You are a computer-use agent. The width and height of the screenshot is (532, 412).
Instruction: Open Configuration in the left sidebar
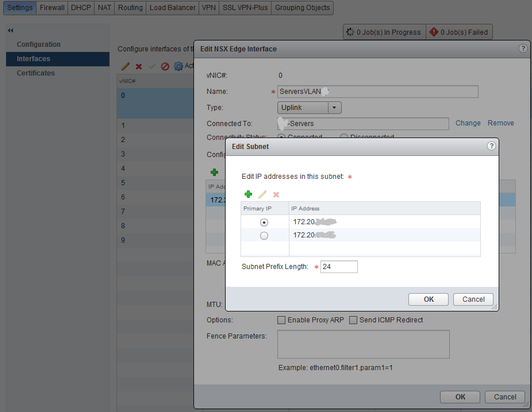pyautogui.click(x=39, y=45)
